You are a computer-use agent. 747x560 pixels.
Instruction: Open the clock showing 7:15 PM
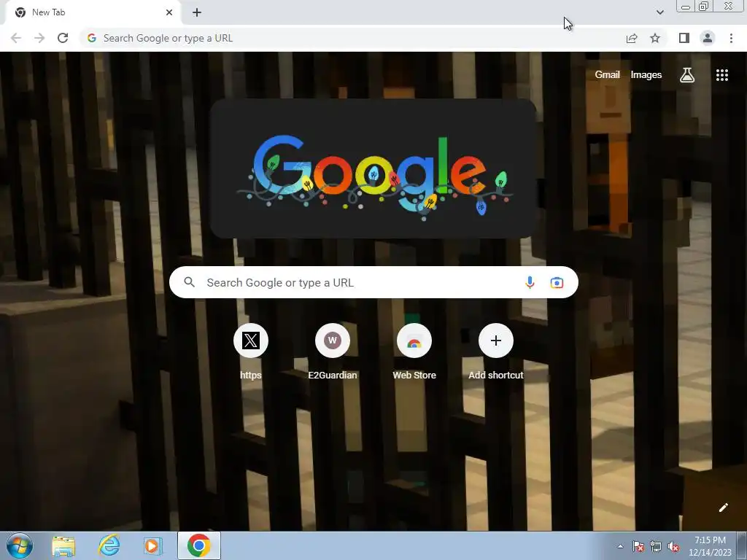(710, 546)
